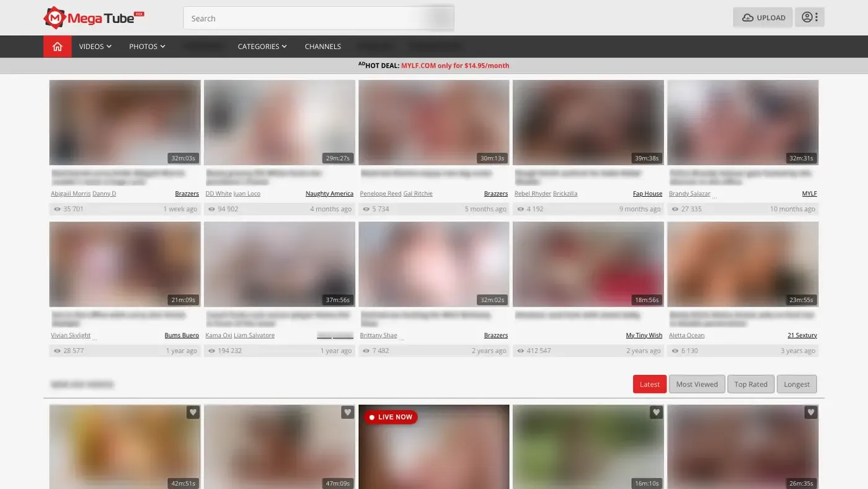
Task: Open the thumbnail with duration 18m:56s
Action: click(x=588, y=264)
